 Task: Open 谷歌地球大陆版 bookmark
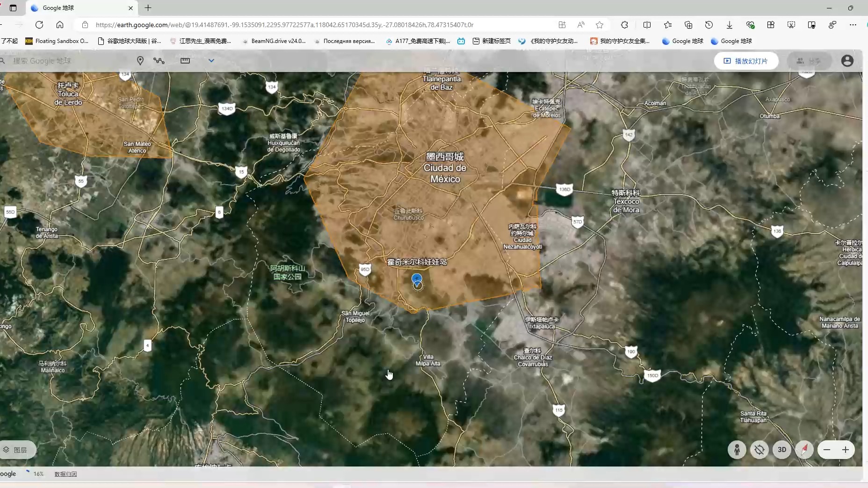point(129,41)
